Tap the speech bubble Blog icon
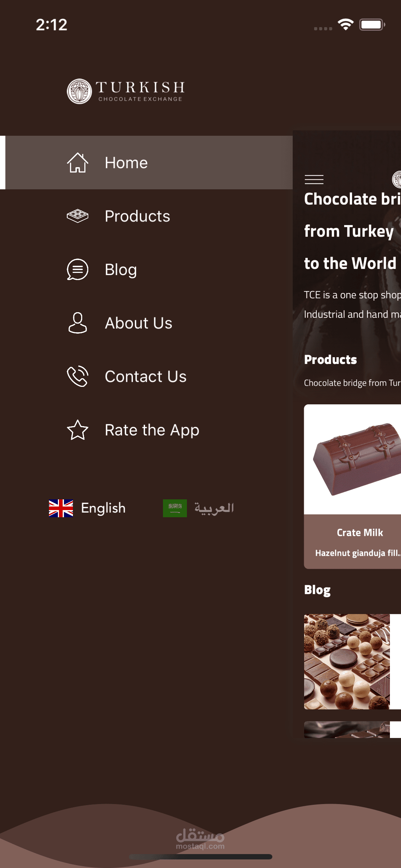 (78, 269)
